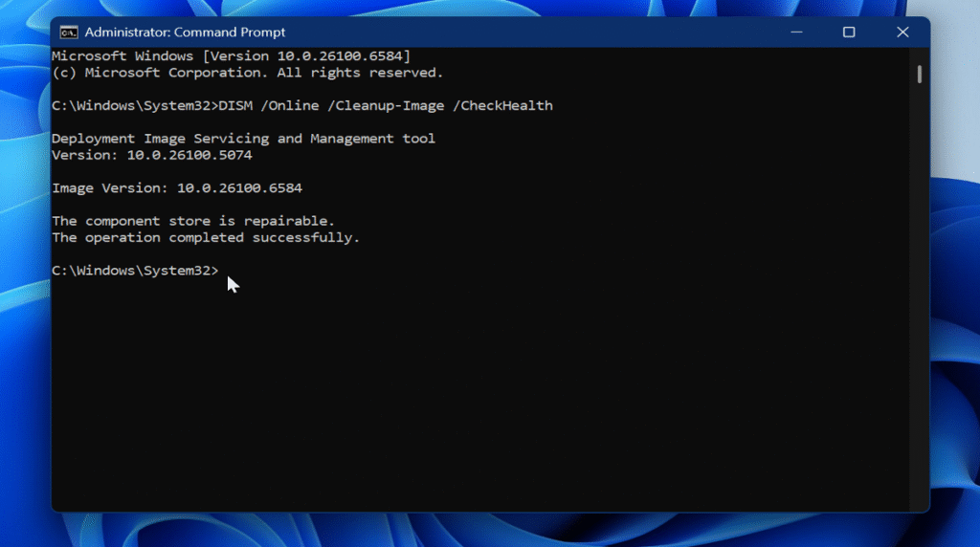The image size is (980, 547).
Task: Click 'The operation completed successfully.' line
Action: [206, 238]
